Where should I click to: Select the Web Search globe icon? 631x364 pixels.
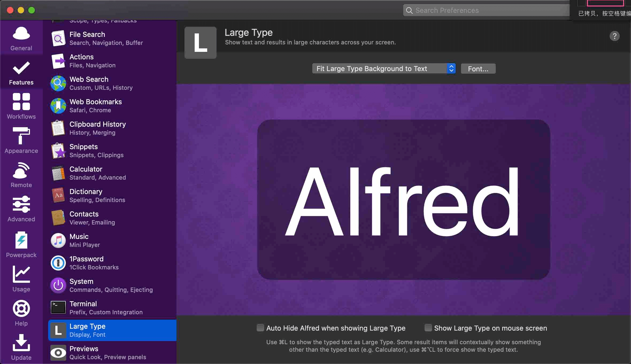(x=58, y=83)
